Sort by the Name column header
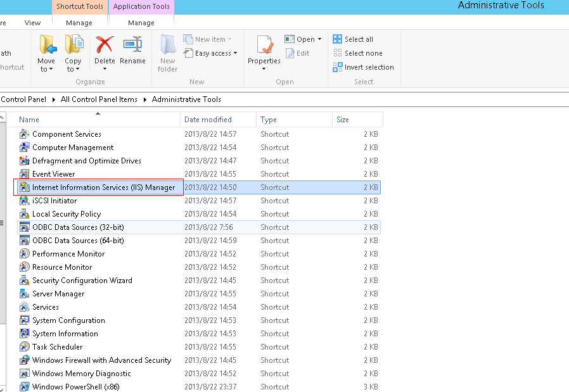Screen dimensions: 569x392 [x=94, y=120]
